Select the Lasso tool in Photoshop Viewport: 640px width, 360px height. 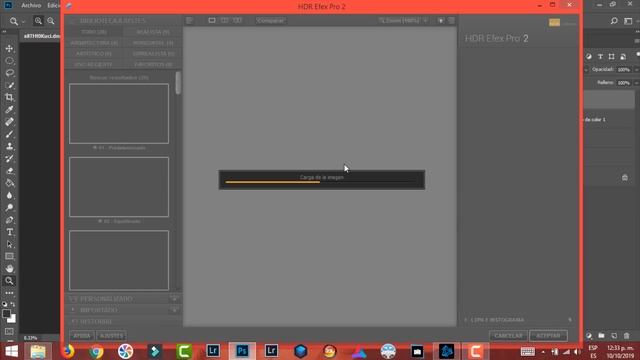pos(9,73)
